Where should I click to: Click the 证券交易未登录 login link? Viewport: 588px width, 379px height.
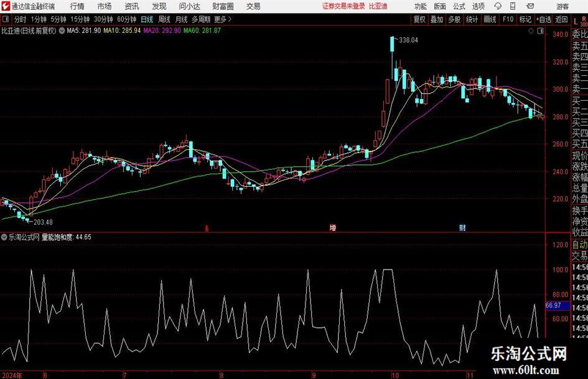click(343, 6)
